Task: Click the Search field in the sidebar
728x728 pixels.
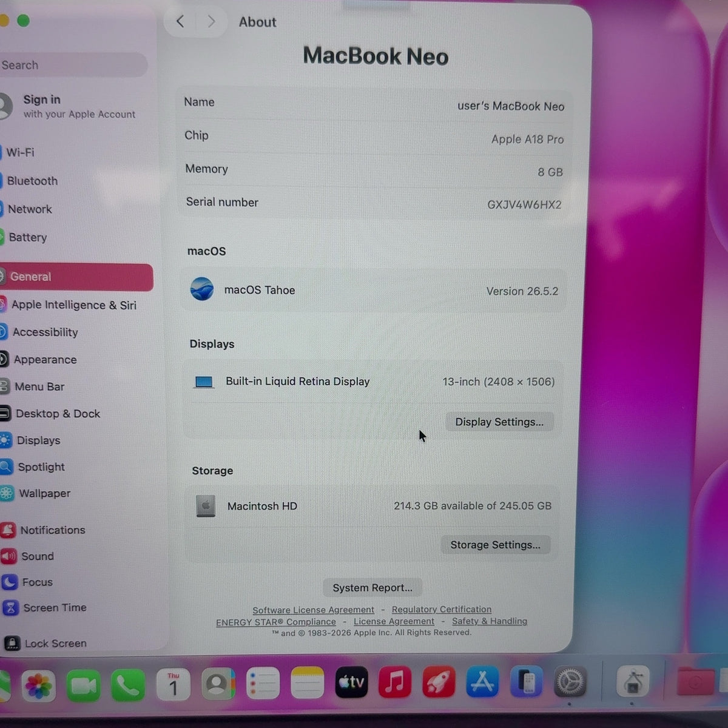Action: click(73, 65)
